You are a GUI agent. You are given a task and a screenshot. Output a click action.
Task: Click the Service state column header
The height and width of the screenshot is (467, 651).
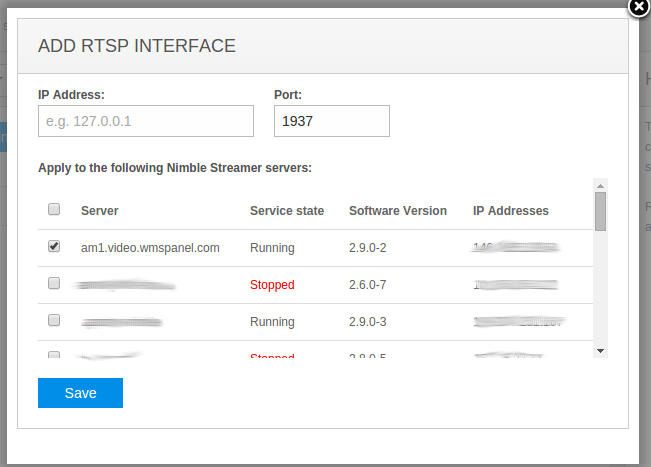coord(287,211)
